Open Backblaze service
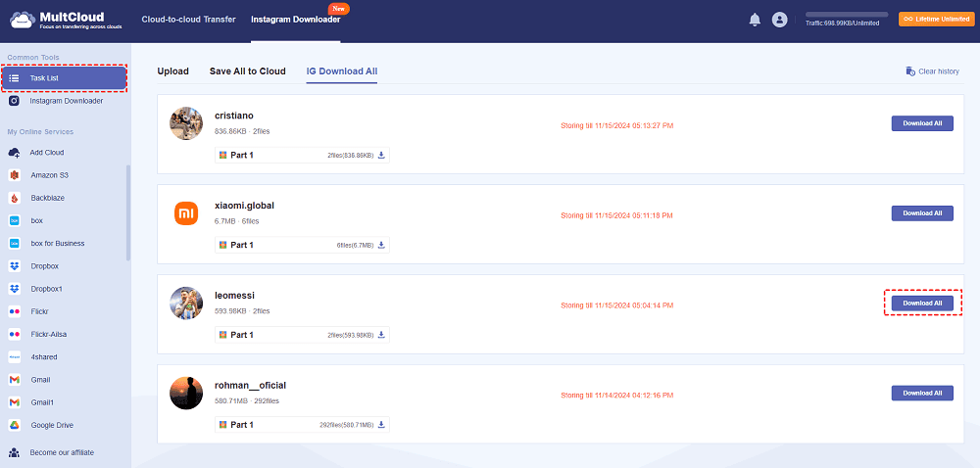 48,198
